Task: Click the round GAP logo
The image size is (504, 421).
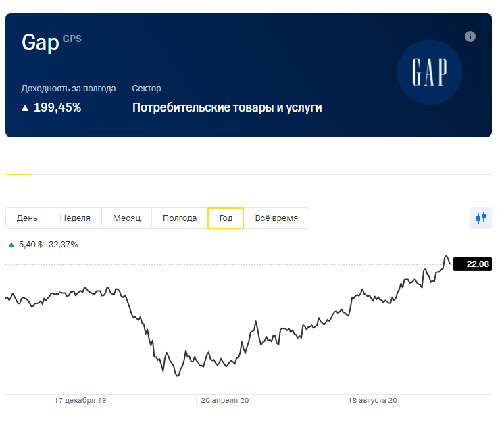Action: 430,72
